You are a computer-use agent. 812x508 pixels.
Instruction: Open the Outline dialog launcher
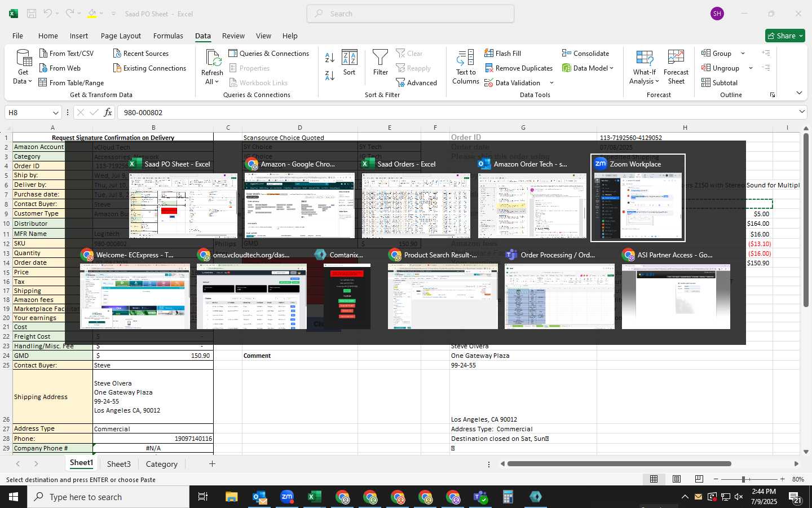tap(773, 95)
